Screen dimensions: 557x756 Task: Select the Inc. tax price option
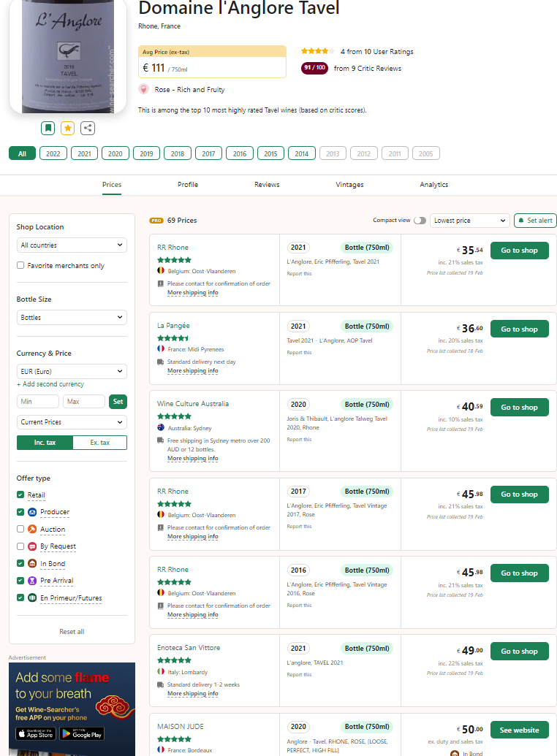coord(45,443)
